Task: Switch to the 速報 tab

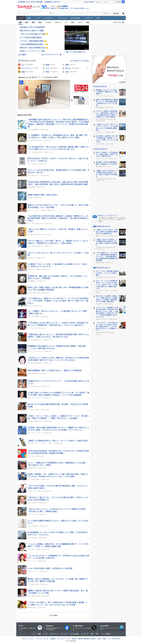Action: (29, 18)
